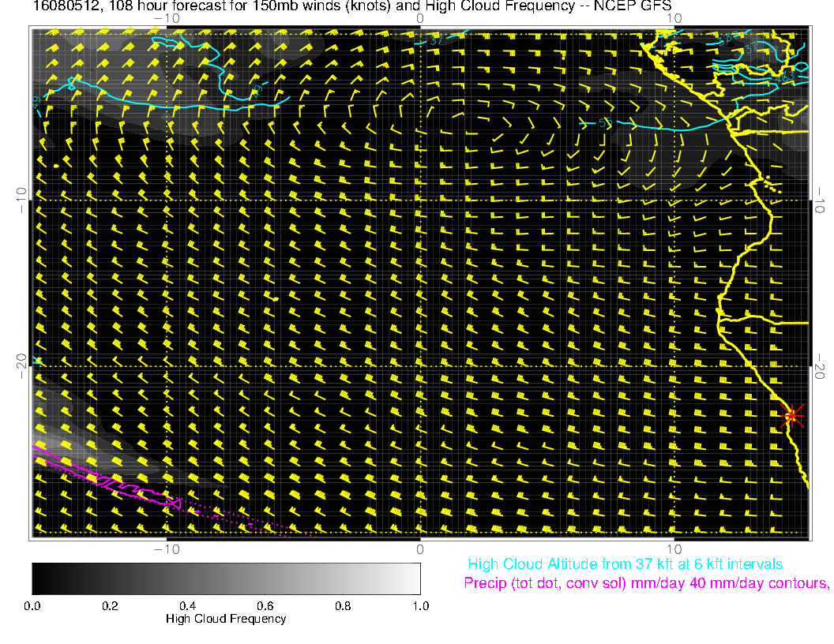834x644 pixels.
Task: Click the 0.8 tick label under the colorbar
Action: 342,606
